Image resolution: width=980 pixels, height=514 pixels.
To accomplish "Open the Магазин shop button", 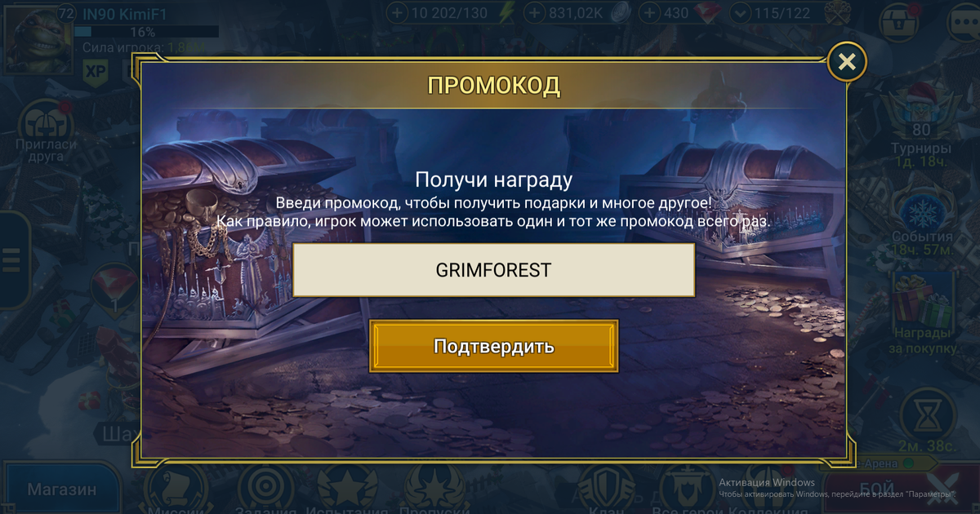I will pyautogui.click(x=61, y=490).
